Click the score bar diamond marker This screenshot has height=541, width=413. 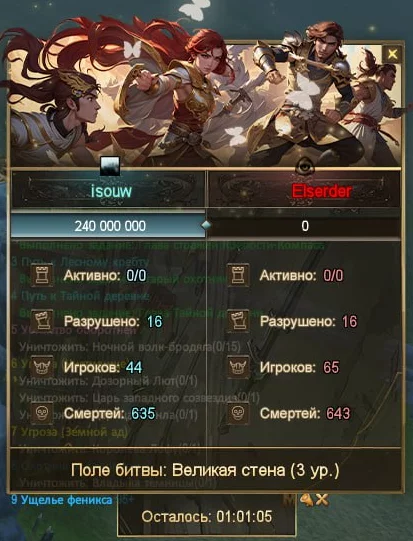click(206, 225)
